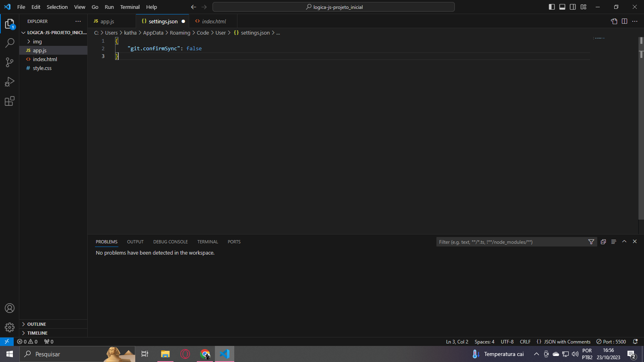The height and width of the screenshot is (362, 644).
Task: Open the Selection menu
Action: tap(57, 7)
